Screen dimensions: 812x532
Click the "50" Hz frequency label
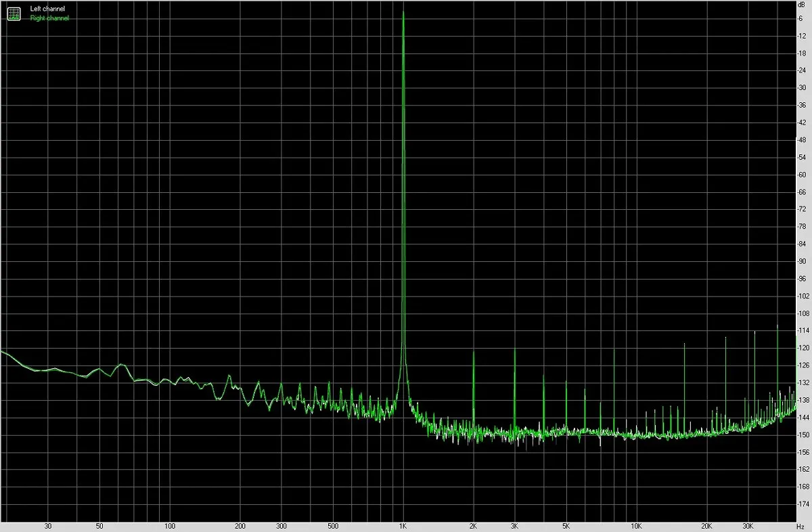click(x=99, y=526)
